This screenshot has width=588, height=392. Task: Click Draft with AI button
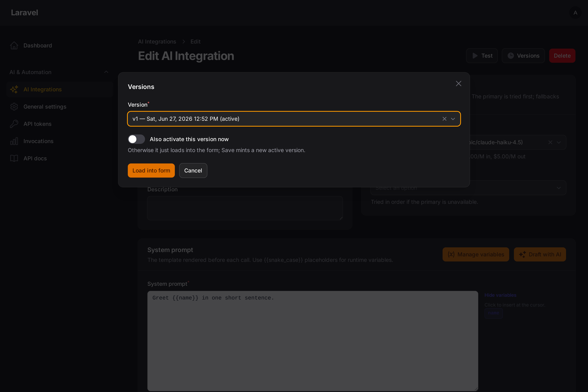[540, 254]
